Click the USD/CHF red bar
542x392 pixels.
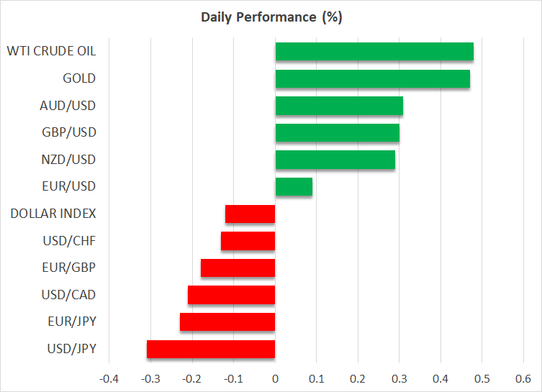248,241
